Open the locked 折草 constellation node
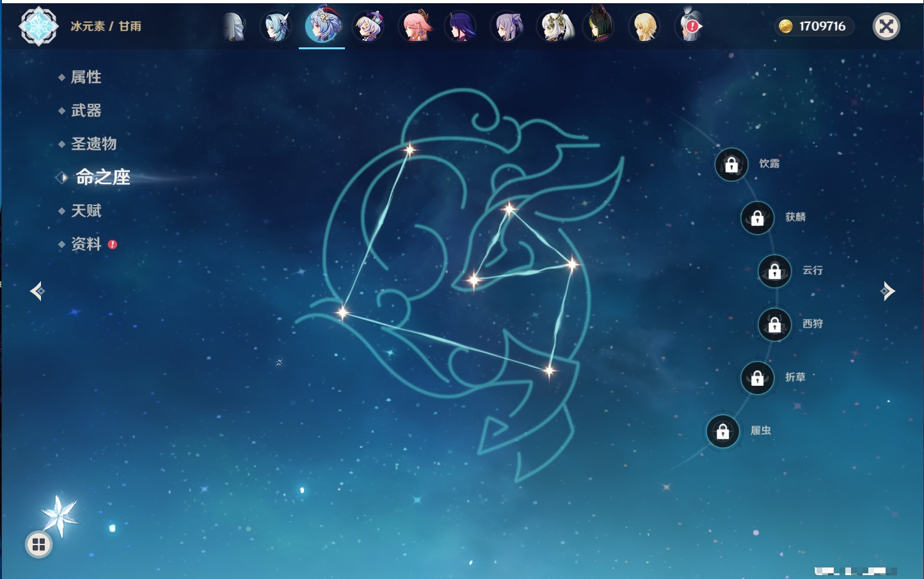 pos(758,377)
